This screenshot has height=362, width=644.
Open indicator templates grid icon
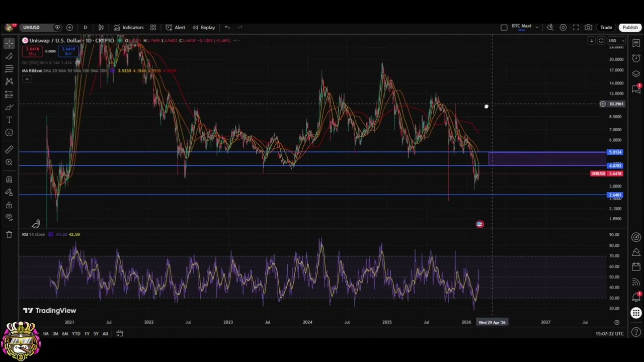click(153, 27)
